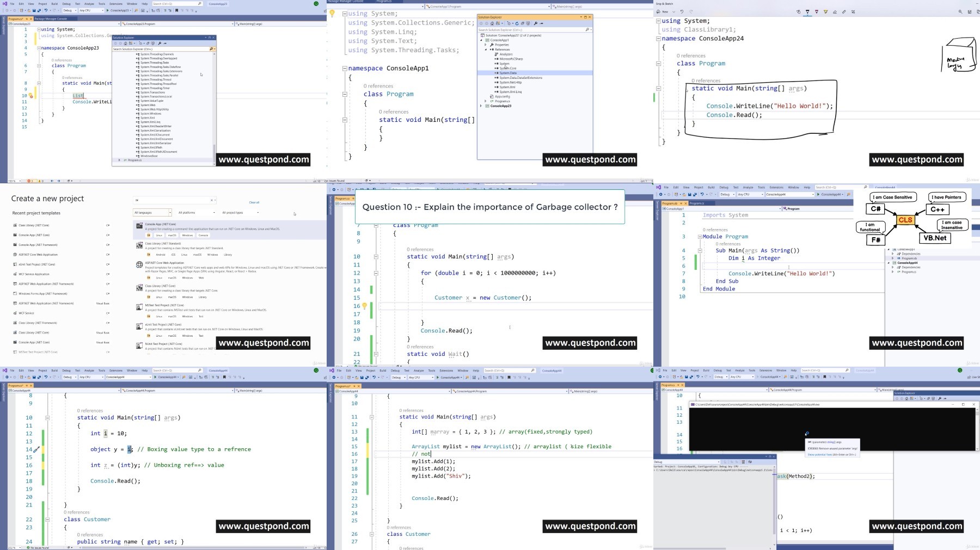Screen dimensions: 980x550
Task: Select the yellow highlighter in Snip & Sketch
Action: click(x=825, y=11)
